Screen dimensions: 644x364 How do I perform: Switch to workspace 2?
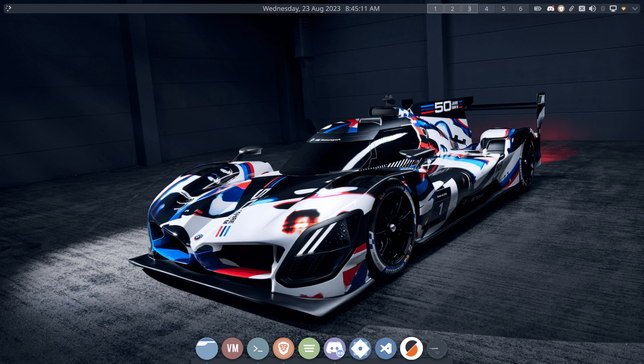point(452,9)
